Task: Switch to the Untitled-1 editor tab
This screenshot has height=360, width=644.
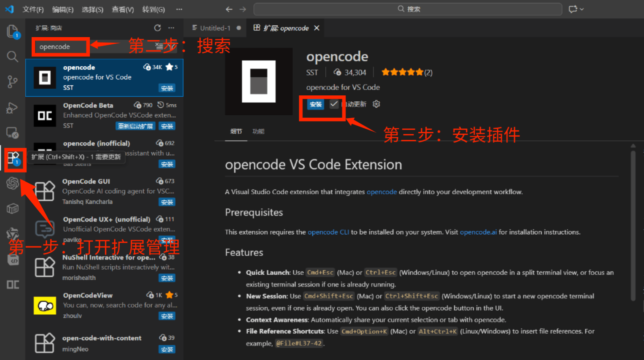Action: pos(215,28)
